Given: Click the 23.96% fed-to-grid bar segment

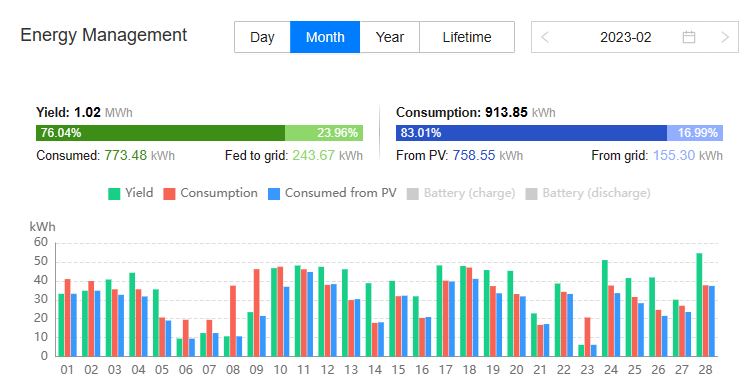Looking at the screenshot, I should click(x=324, y=133).
